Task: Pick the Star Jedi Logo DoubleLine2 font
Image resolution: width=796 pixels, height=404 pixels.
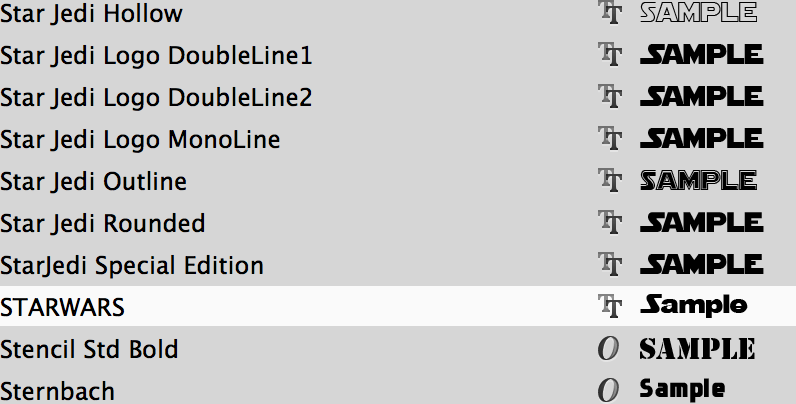Action: (x=398, y=96)
